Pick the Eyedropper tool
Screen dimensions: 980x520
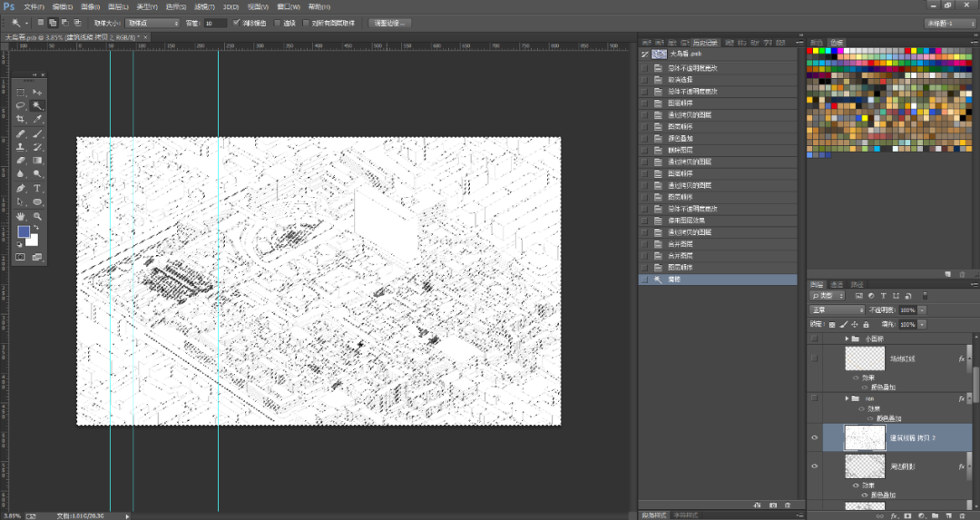click(37, 119)
